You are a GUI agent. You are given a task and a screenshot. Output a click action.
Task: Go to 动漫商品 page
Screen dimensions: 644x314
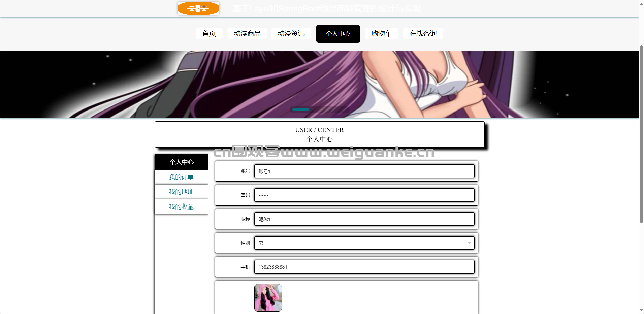click(247, 34)
